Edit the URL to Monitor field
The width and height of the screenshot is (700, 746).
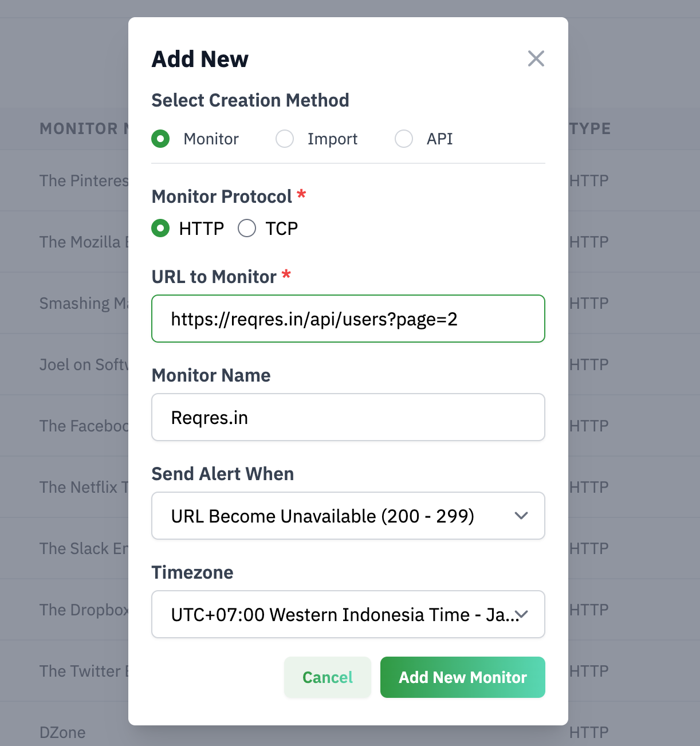click(348, 319)
